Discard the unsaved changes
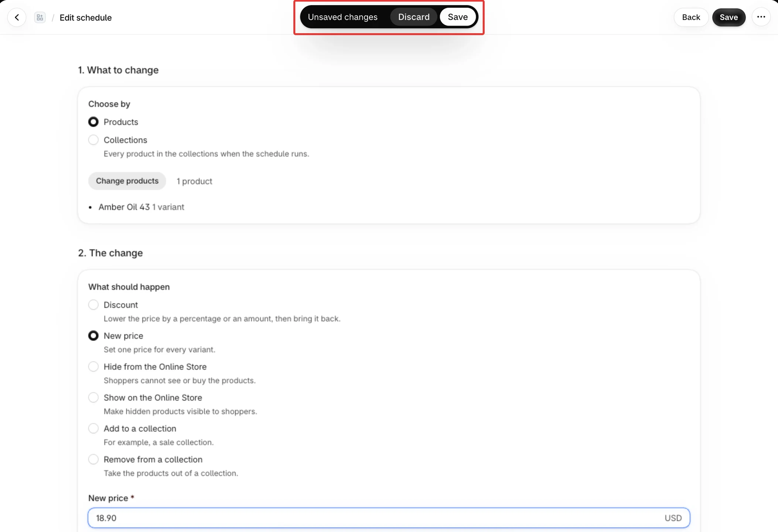This screenshot has height=532, width=778. pyautogui.click(x=414, y=17)
